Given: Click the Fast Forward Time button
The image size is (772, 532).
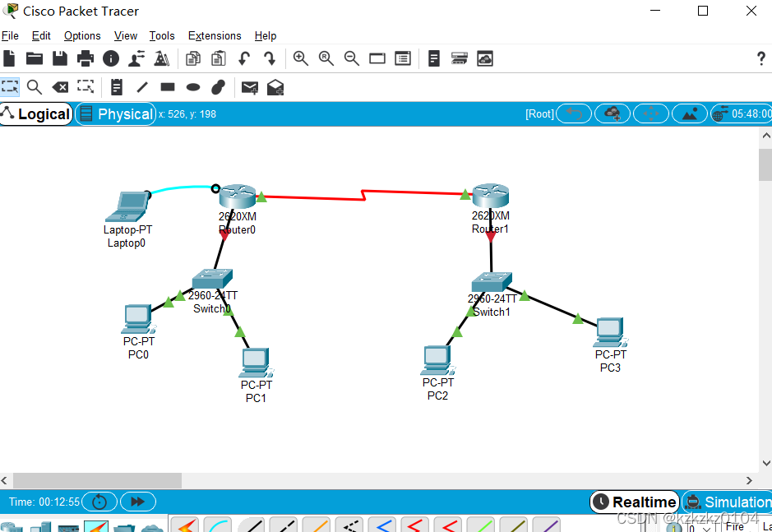Looking at the screenshot, I should click(x=138, y=502).
